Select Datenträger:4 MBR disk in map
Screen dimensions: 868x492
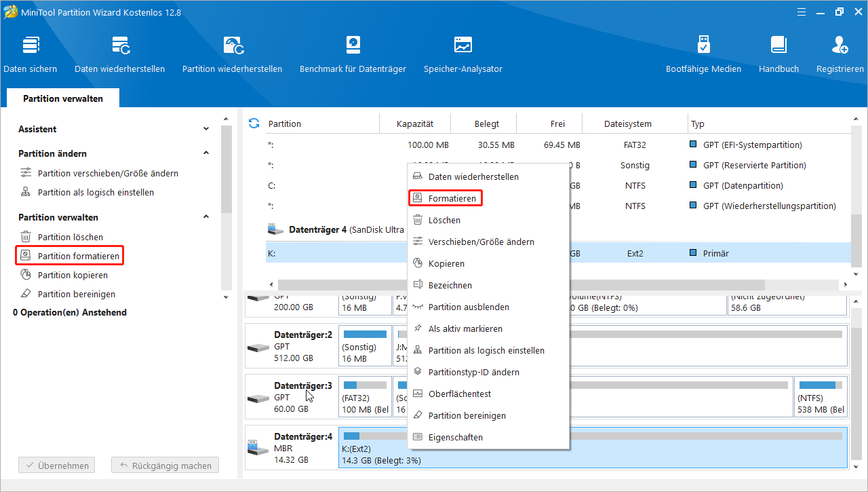[291, 447]
